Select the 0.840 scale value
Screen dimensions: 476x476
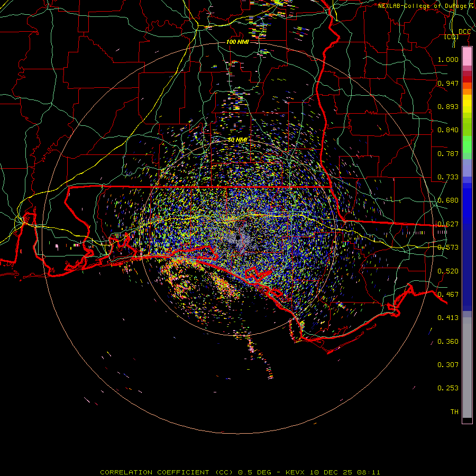448,130
